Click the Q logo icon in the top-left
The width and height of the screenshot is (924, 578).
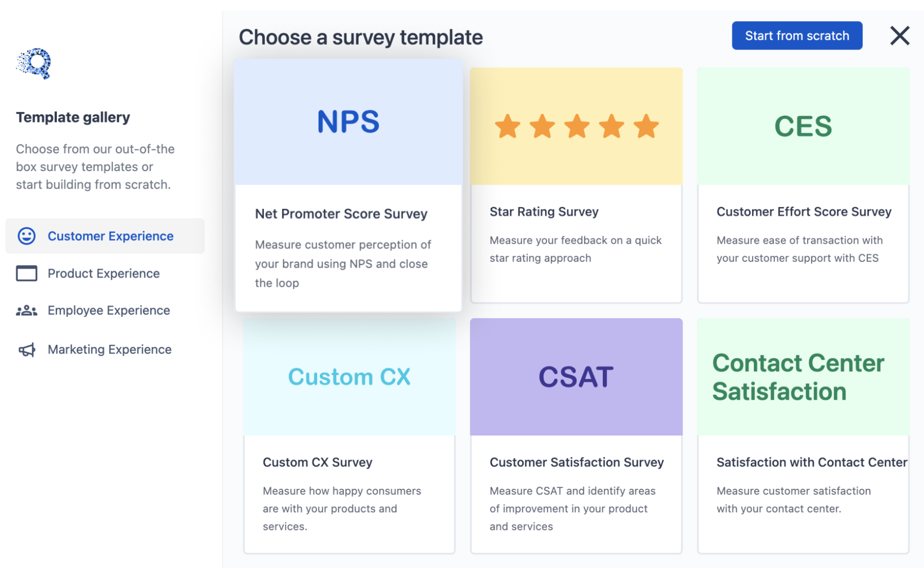35,65
